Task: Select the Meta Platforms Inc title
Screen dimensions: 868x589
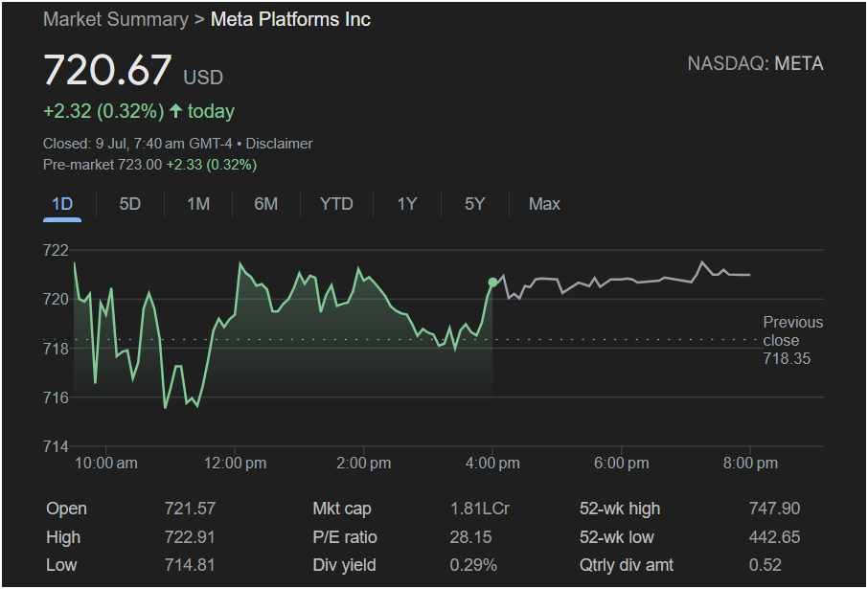Action: pos(290,19)
